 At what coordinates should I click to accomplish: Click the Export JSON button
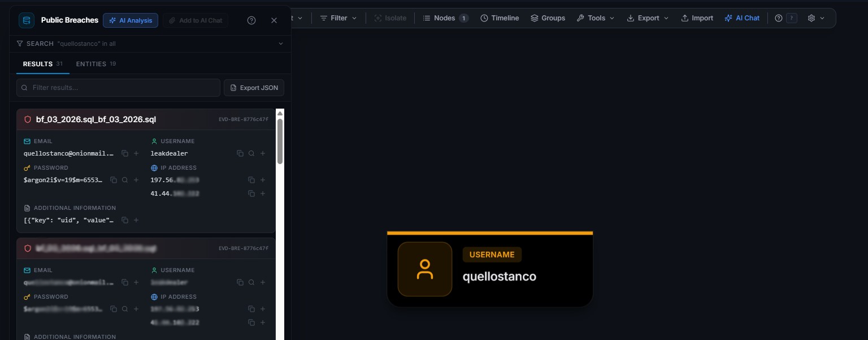pyautogui.click(x=254, y=88)
